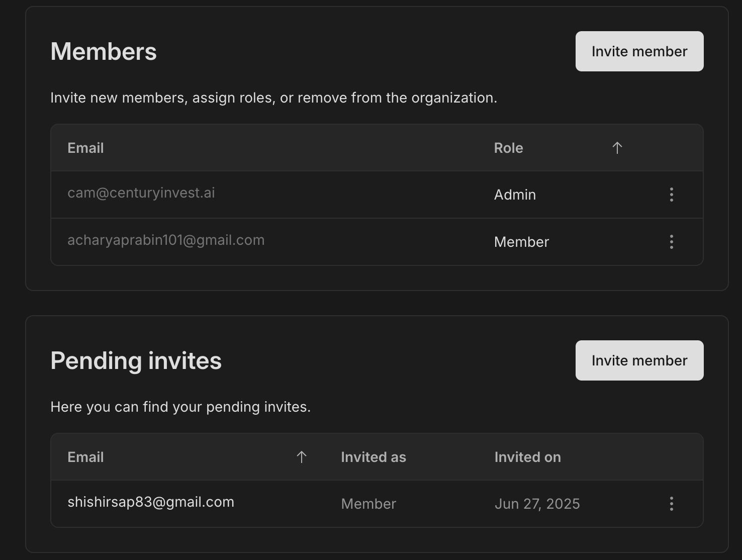Click Invite member button in Members section

pos(639,51)
